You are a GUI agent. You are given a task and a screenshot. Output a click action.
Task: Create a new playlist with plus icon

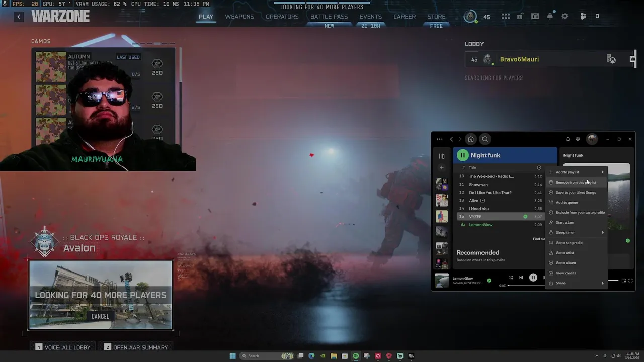click(x=442, y=167)
